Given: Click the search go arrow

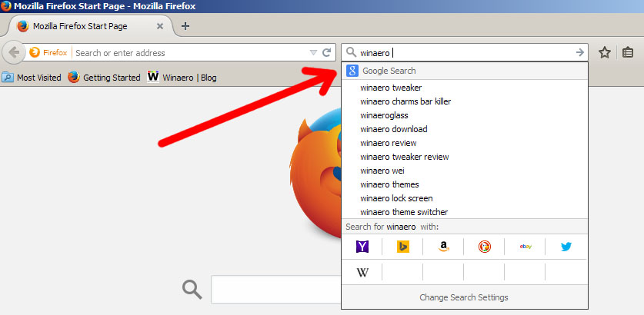Looking at the screenshot, I should (580, 52).
